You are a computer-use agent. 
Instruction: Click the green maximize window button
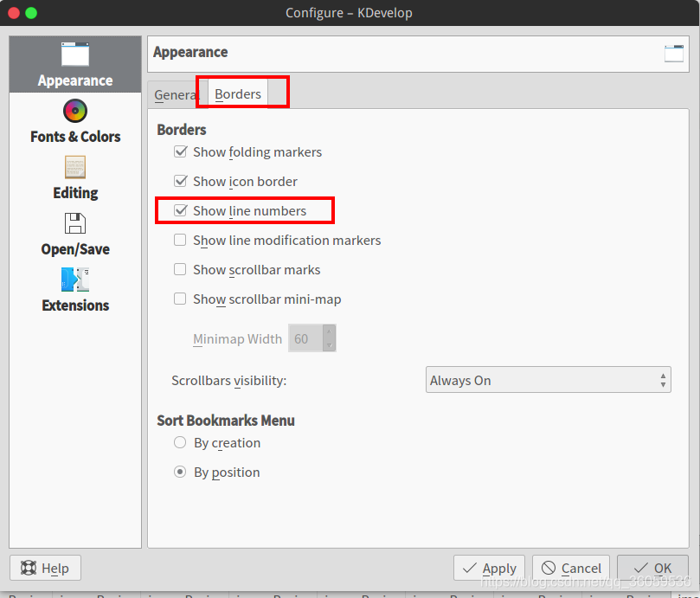(x=31, y=13)
